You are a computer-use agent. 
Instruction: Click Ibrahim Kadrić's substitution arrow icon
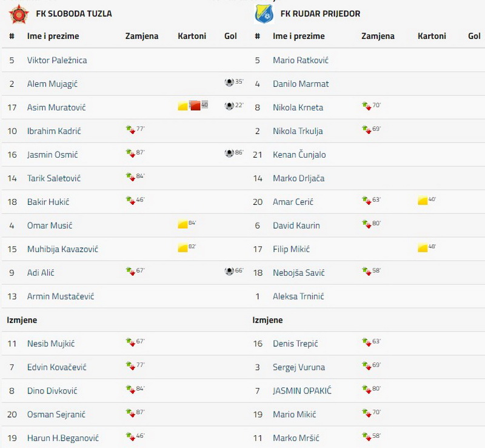(x=130, y=129)
